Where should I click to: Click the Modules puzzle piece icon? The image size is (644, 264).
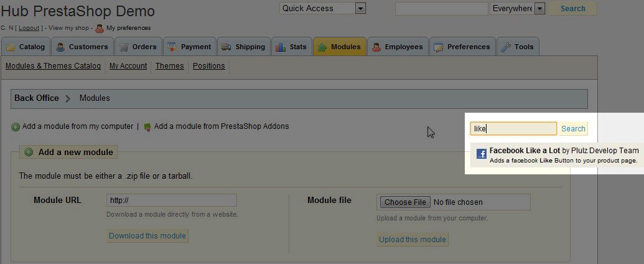pyautogui.click(x=322, y=47)
